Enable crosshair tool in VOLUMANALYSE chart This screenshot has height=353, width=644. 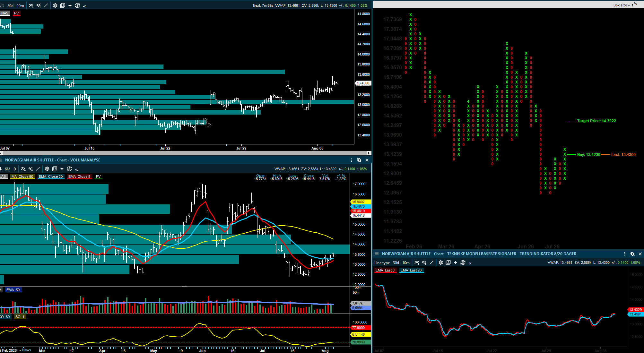click(62, 169)
